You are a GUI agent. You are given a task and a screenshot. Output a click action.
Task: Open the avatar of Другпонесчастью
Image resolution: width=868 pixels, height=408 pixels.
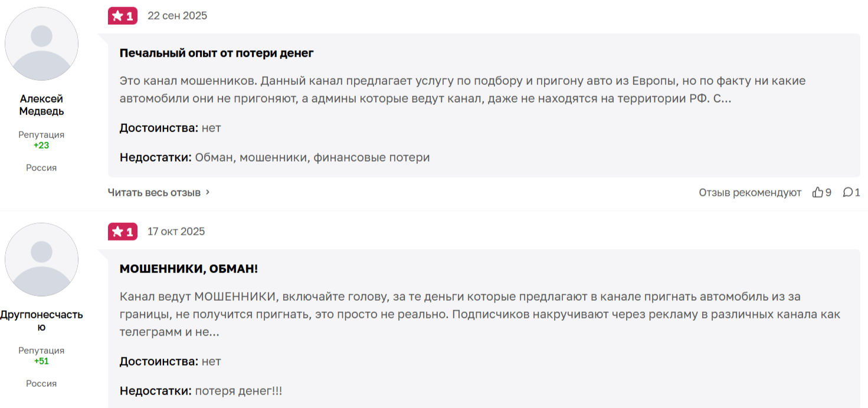pyautogui.click(x=41, y=259)
